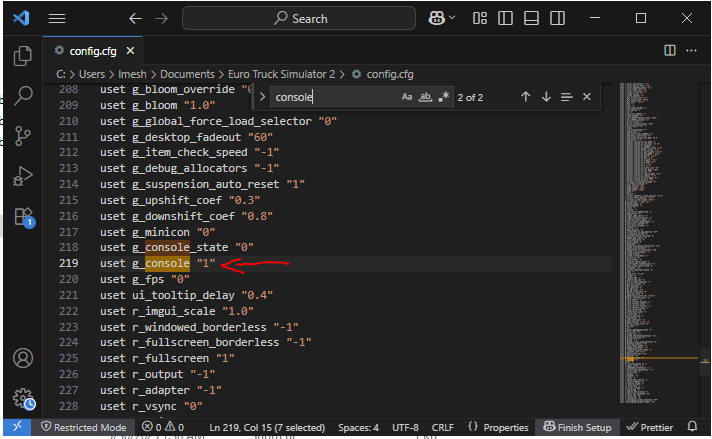Image resolution: width=712 pixels, height=439 pixels.
Task: Click the remote window indicator in status bar
Action: 17,427
